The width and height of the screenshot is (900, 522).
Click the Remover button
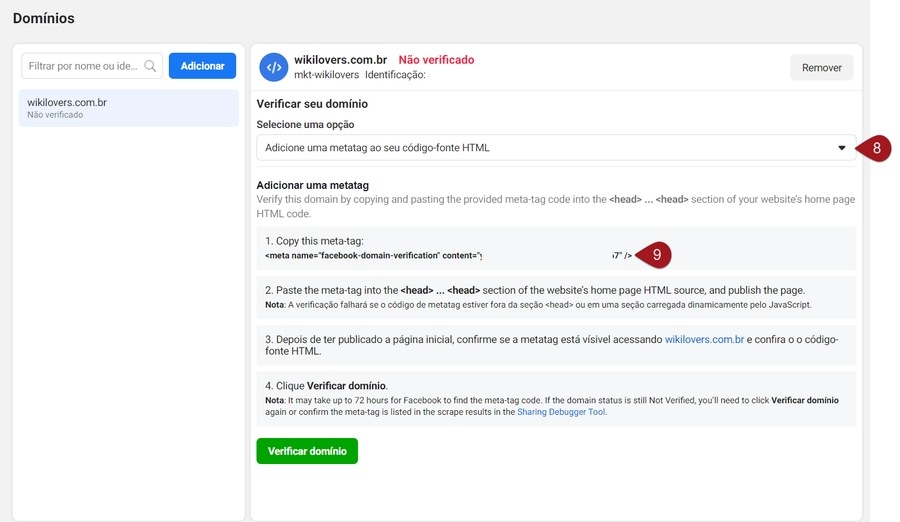pyautogui.click(x=821, y=68)
